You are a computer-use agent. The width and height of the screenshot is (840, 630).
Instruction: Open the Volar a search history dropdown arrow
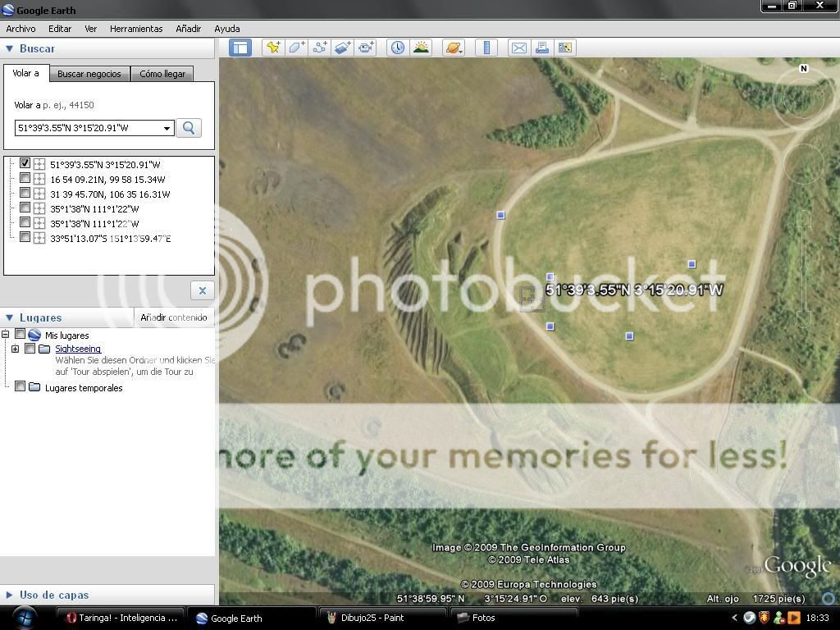167,128
